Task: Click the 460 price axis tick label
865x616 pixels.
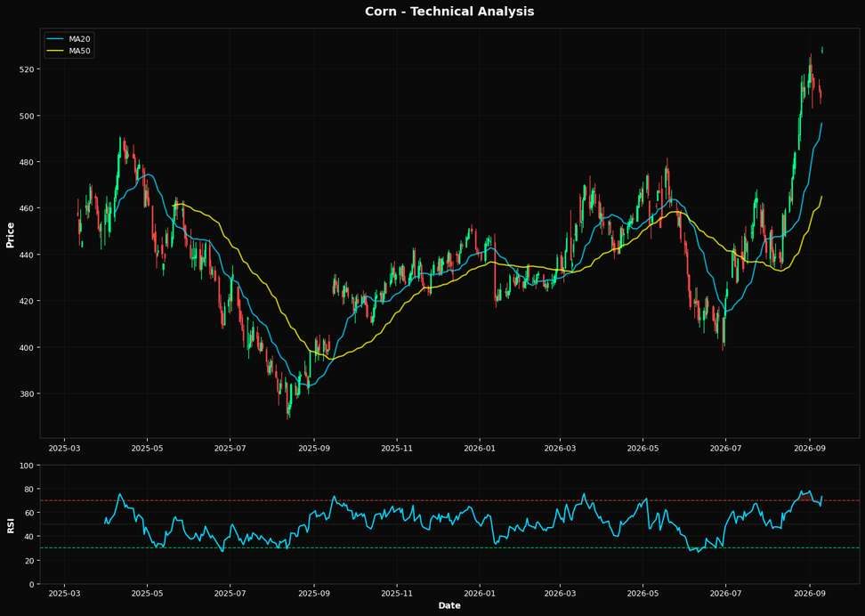Action: click(28, 208)
